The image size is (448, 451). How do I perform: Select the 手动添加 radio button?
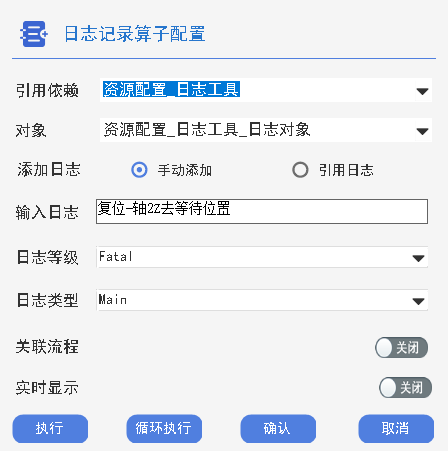coord(139,170)
